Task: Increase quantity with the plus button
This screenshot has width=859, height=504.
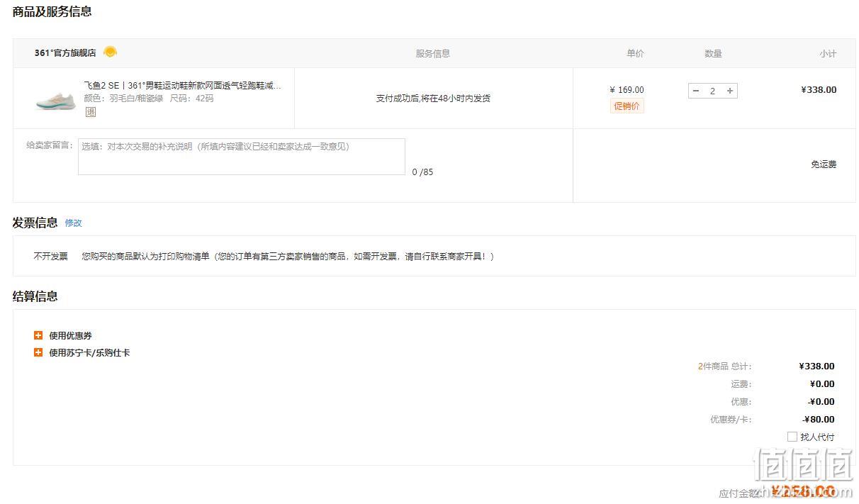Action: (x=730, y=91)
